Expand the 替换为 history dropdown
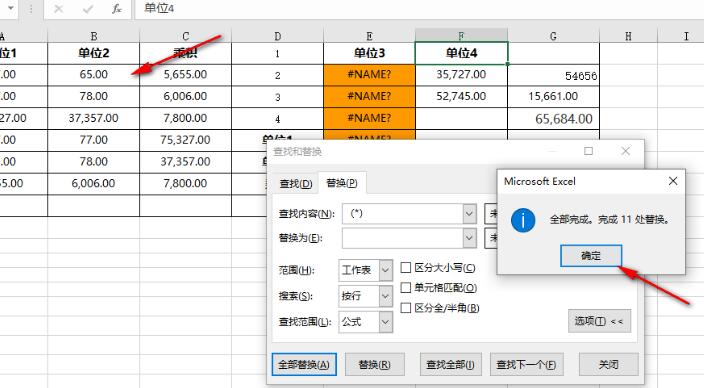The image size is (704, 388). pyautogui.click(x=469, y=238)
